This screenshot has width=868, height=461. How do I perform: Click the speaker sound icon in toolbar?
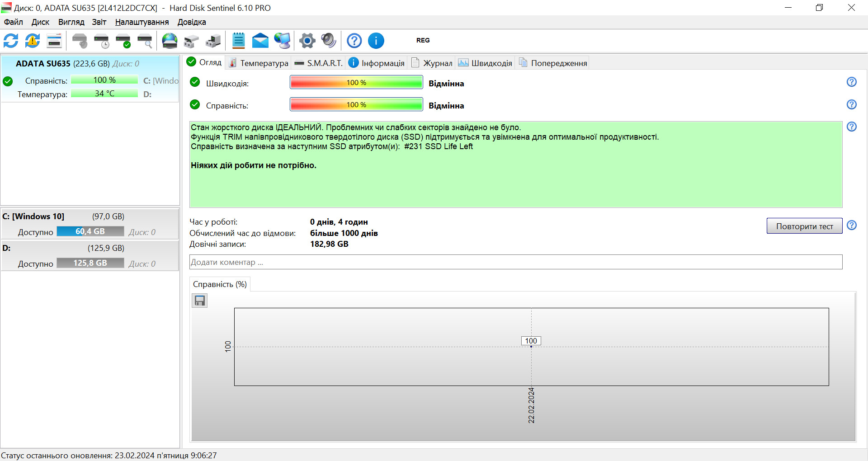(329, 41)
